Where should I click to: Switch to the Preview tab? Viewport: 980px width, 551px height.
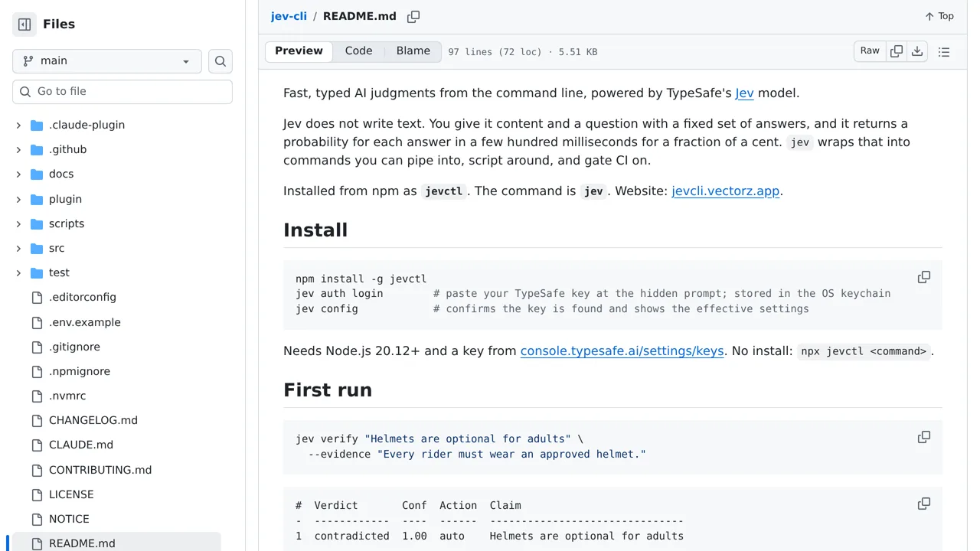pos(299,51)
